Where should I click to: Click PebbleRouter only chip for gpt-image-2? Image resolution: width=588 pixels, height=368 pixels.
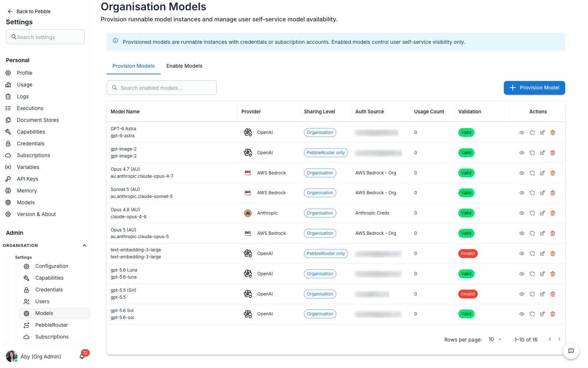point(326,153)
